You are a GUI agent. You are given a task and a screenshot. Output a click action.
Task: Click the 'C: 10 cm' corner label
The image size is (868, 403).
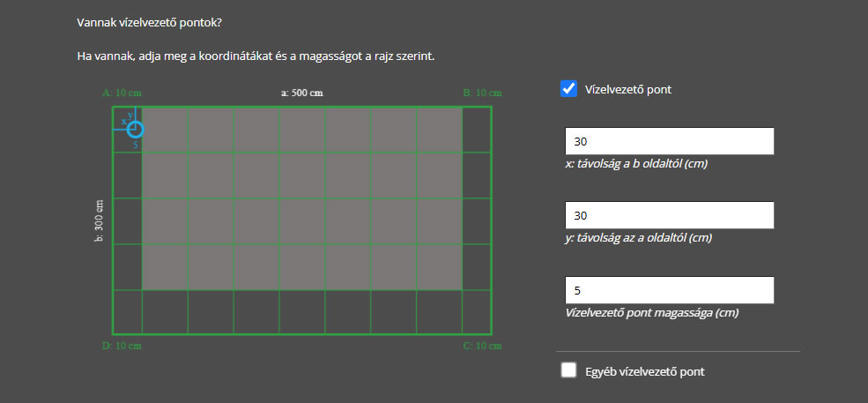click(482, 347)
